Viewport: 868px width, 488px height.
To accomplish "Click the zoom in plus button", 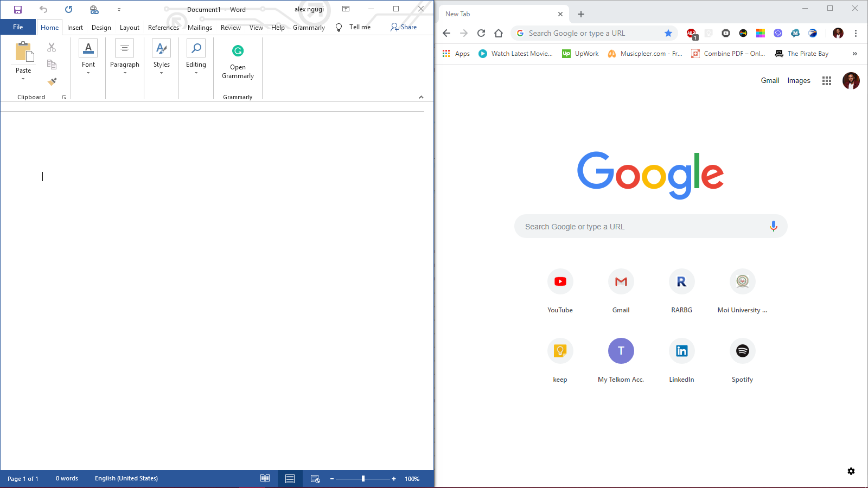I will click(394, 479).
